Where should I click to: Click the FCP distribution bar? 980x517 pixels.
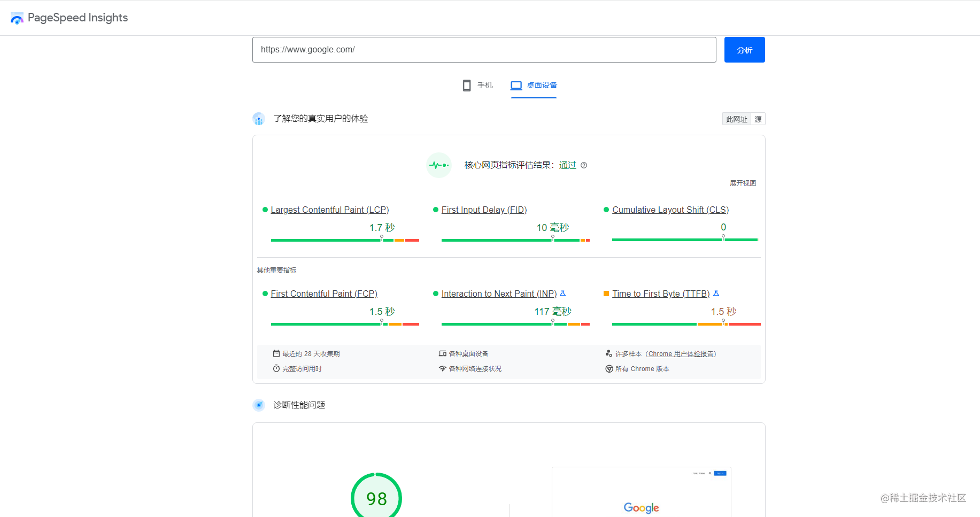point(345,324)
